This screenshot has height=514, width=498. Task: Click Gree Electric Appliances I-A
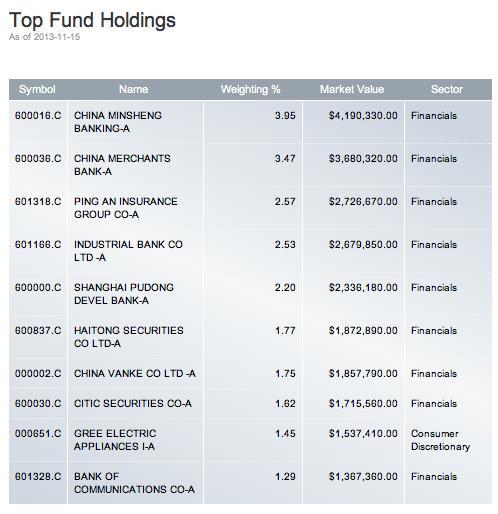115,440
